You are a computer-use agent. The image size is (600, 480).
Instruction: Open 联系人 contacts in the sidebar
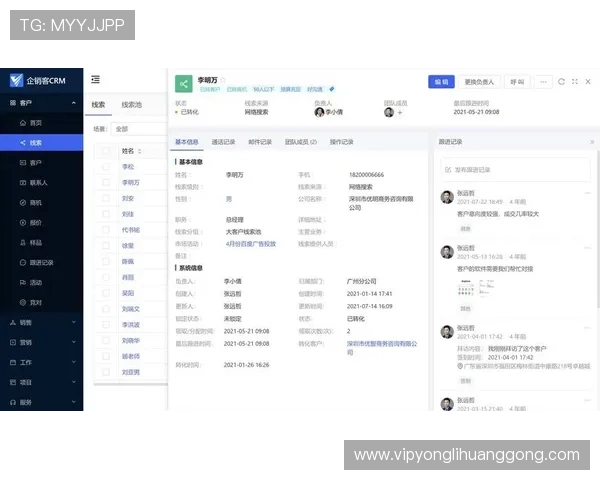[x=38, y=183]
